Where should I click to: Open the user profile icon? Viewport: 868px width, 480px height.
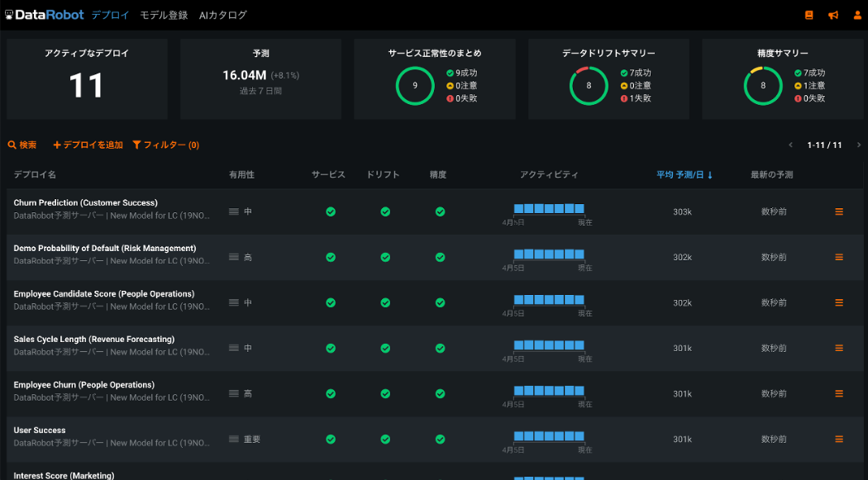click(x=857, y=16)
